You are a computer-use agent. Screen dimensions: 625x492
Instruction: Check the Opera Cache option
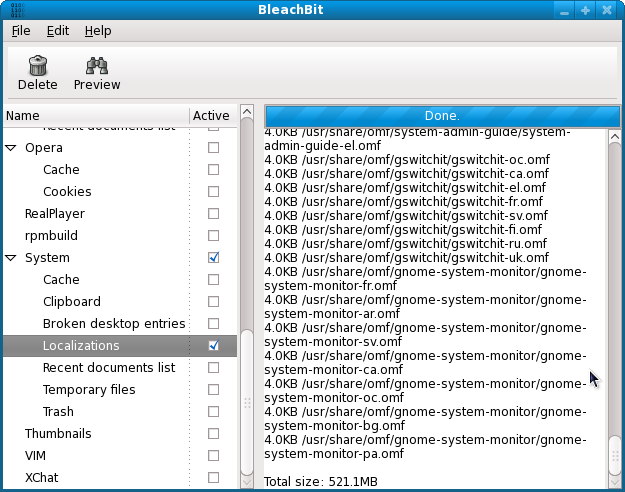tap(214, 169)
